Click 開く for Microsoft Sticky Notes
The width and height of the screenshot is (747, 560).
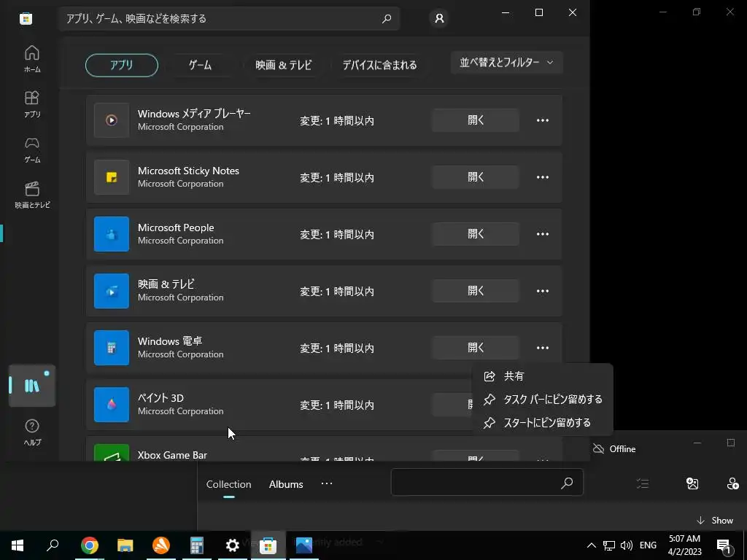[x=476, y=177]
